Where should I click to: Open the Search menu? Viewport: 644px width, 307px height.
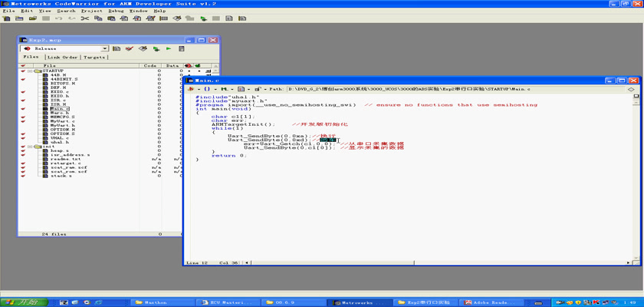[66, 11]
